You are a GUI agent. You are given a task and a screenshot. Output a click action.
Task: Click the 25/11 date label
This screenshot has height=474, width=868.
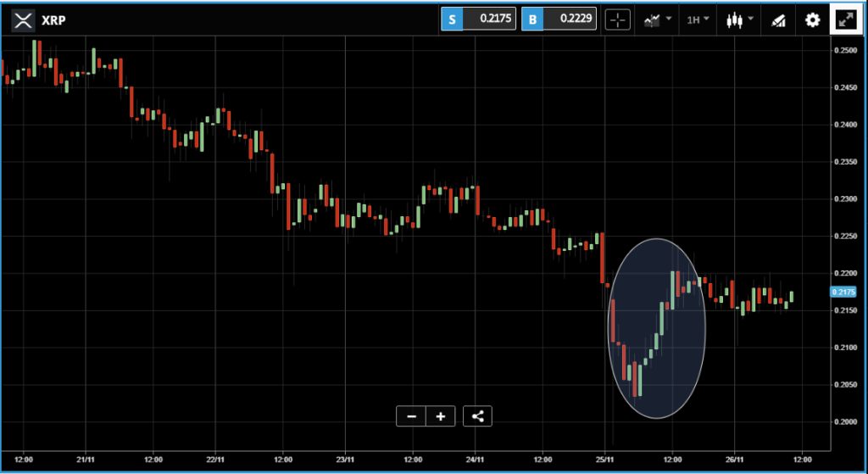(605, 460)
